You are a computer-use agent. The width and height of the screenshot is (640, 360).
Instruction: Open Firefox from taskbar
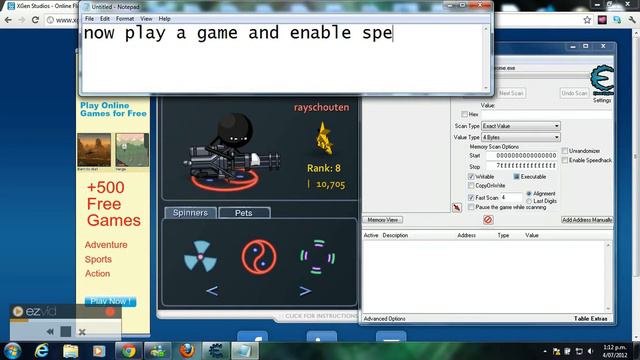tap(187, 351)
